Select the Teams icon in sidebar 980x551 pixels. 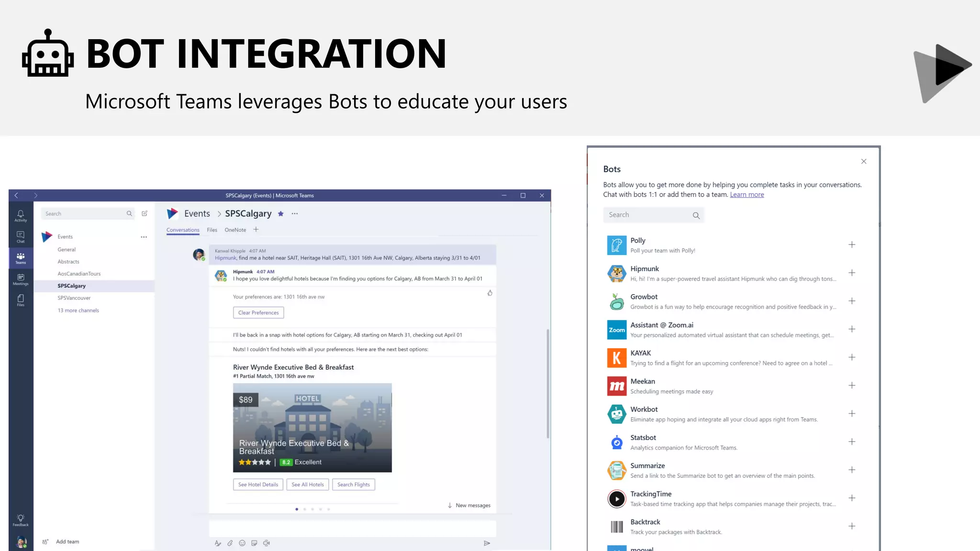coord(21,258)
